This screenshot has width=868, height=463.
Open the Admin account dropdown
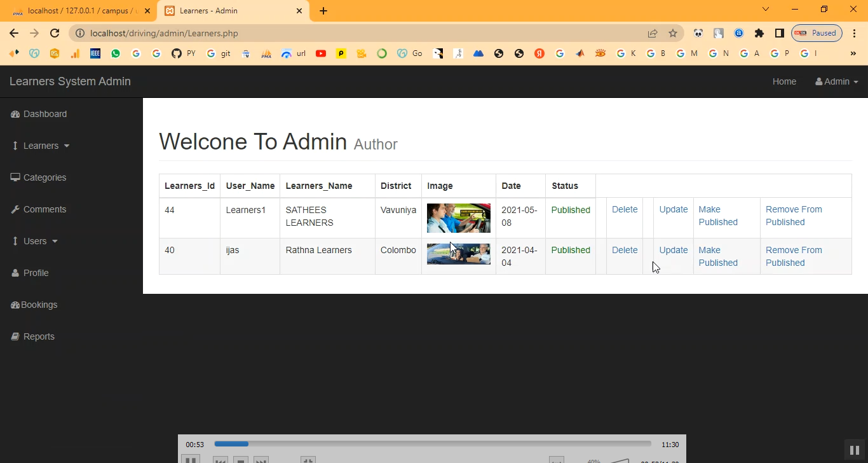tap(836, 81)
